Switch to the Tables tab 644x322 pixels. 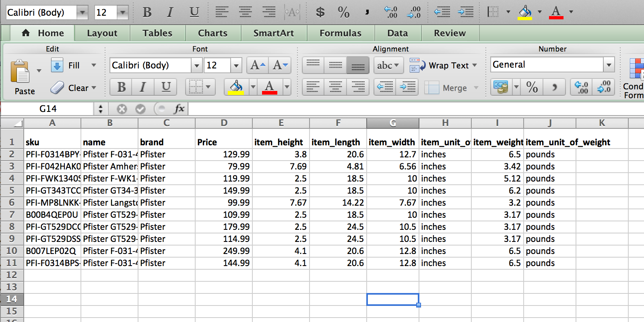tap(157, 33)
